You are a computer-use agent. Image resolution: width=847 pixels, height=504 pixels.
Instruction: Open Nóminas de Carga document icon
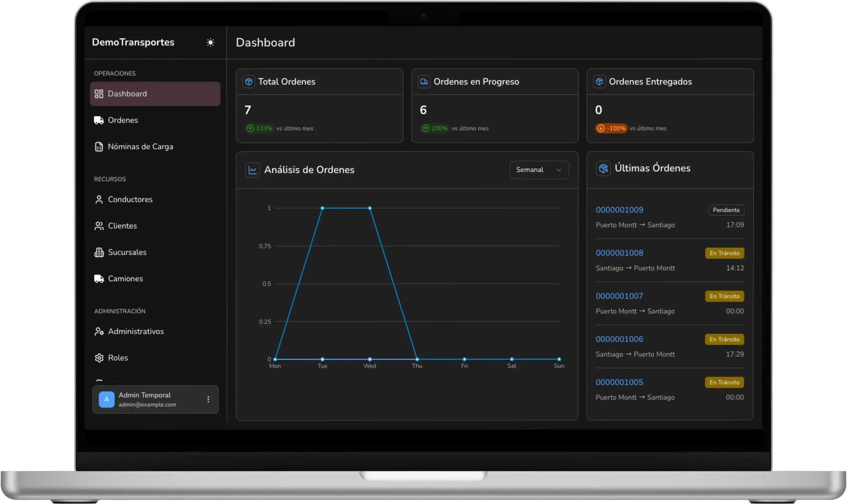click(x=99, y=146)
